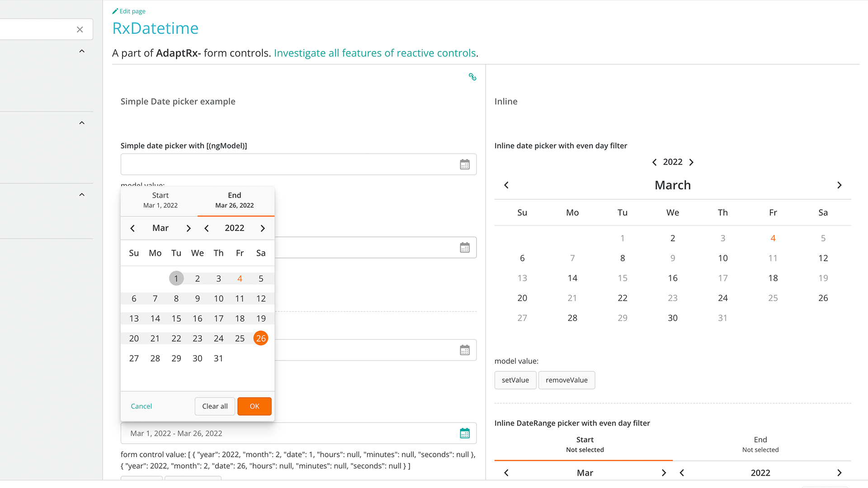Collapse the second sidebar section chevron

coord(82,123)
